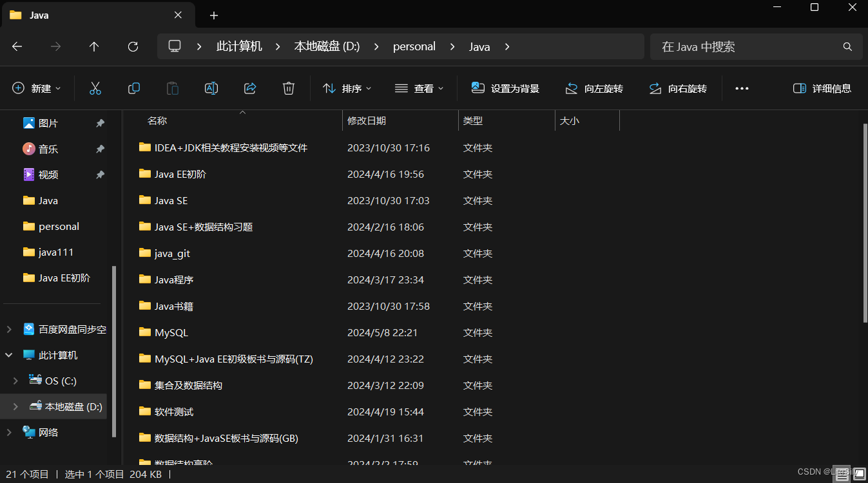Expand the OS (C:) drive node

15,381
